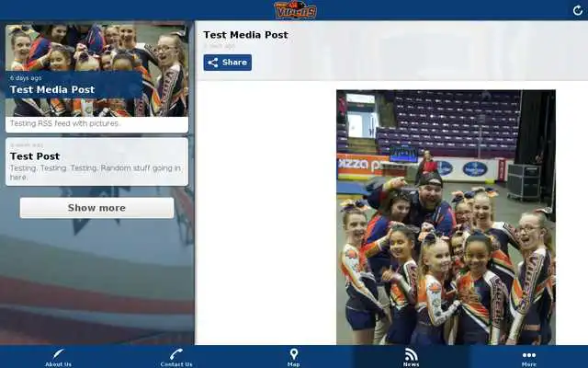The width and height of the screenshot is (588, 368).
Task: Click the share symbol on the Share button
Action: click(213, 63)
